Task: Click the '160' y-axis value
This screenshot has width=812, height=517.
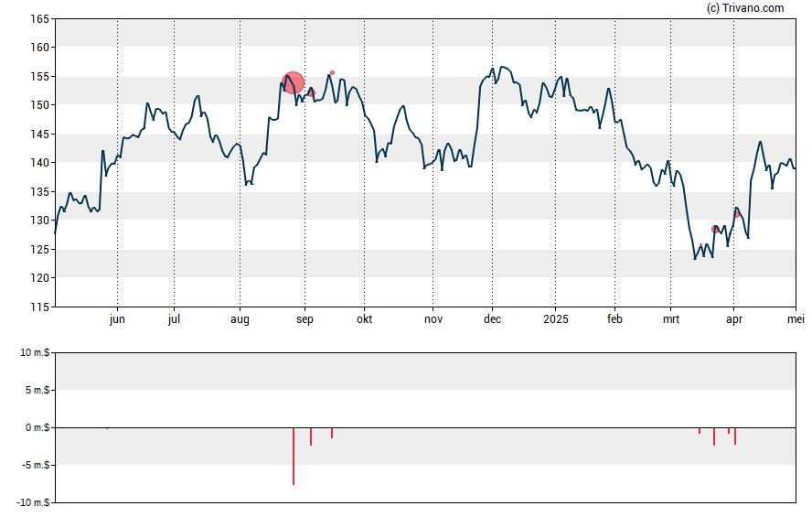Action: pyautogui.click(x=40, y=48)
